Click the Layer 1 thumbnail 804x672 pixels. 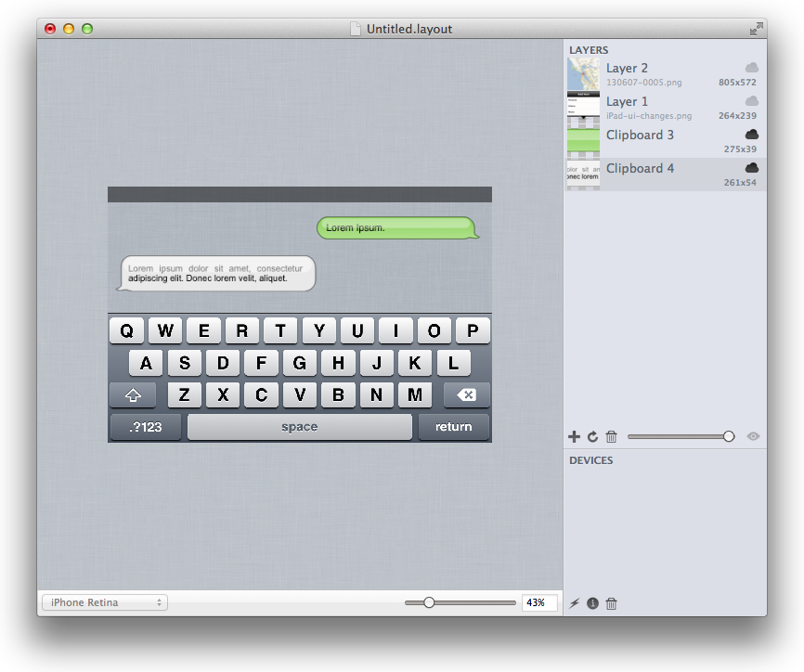(584, 108)
